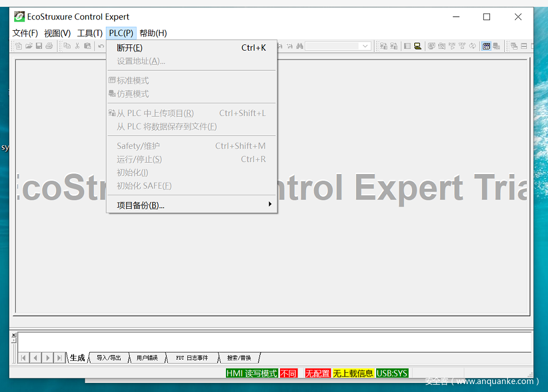Expand the 项目备份(B)... submenu arrow
This screenshot has width=548, height=392.
pyautogui.click(x=270, y=204)
